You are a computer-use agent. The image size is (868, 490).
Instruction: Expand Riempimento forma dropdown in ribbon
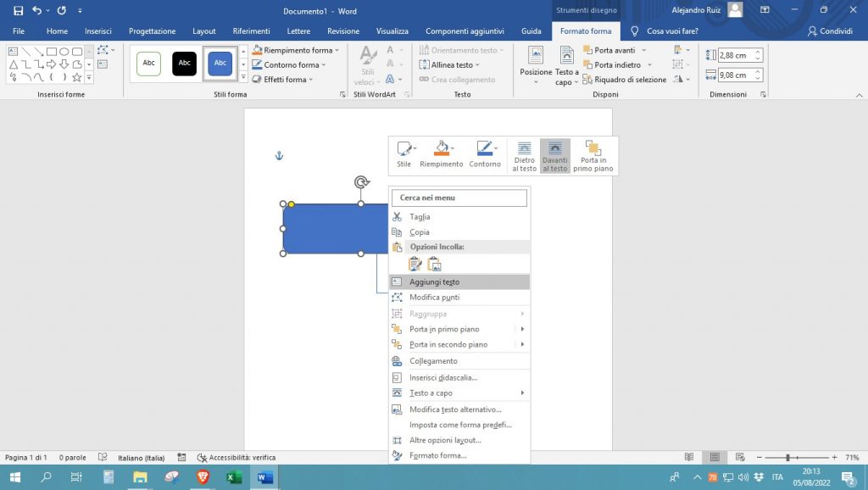pos(297,50)
